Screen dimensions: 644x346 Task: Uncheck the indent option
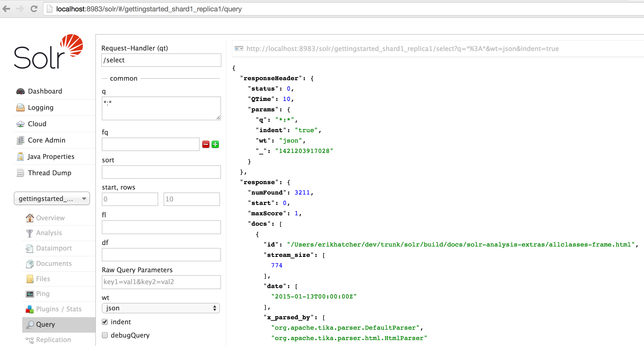pos(105,322)
